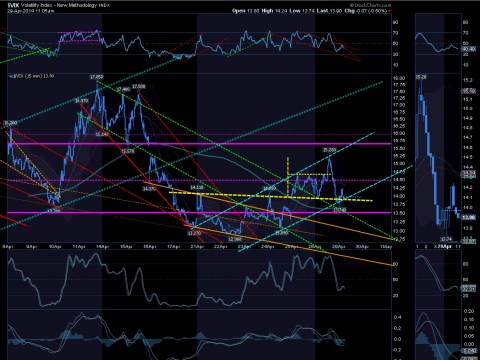This screenshot has width=480, height=360.
Task: Click the Low 13.74 value in the header
Action: 302,11
